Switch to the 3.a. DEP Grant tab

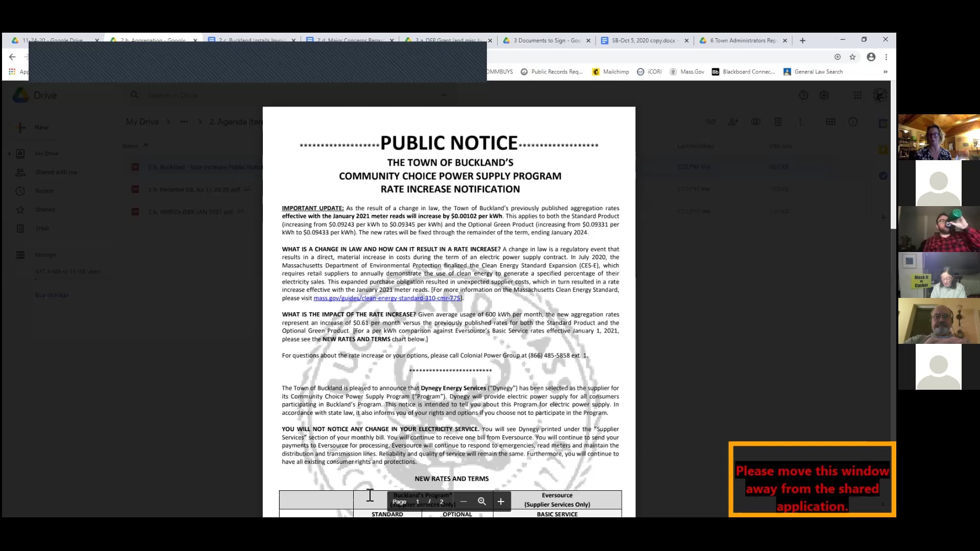click(448, 40)
